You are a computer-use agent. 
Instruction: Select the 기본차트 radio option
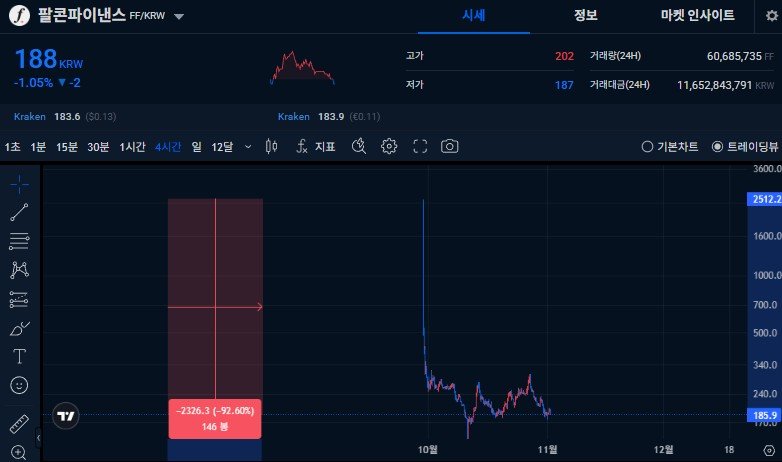pyautogui.click(x=670, y=147)
